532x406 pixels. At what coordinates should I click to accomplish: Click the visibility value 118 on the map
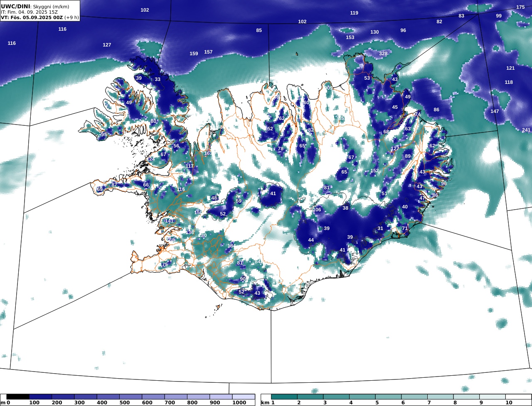point(509,82)
